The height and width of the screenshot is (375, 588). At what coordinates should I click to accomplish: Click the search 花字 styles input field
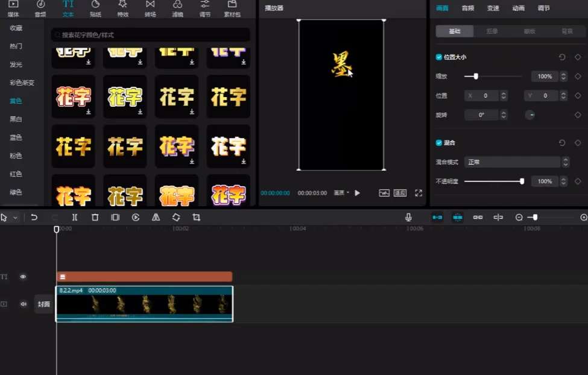(x=151, y=35)
